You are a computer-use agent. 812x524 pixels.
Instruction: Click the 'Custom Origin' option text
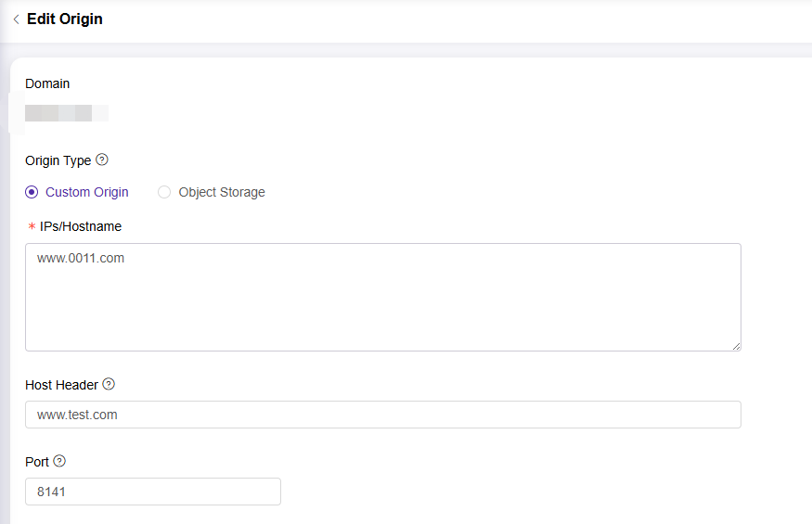click(x=86, y=192)
